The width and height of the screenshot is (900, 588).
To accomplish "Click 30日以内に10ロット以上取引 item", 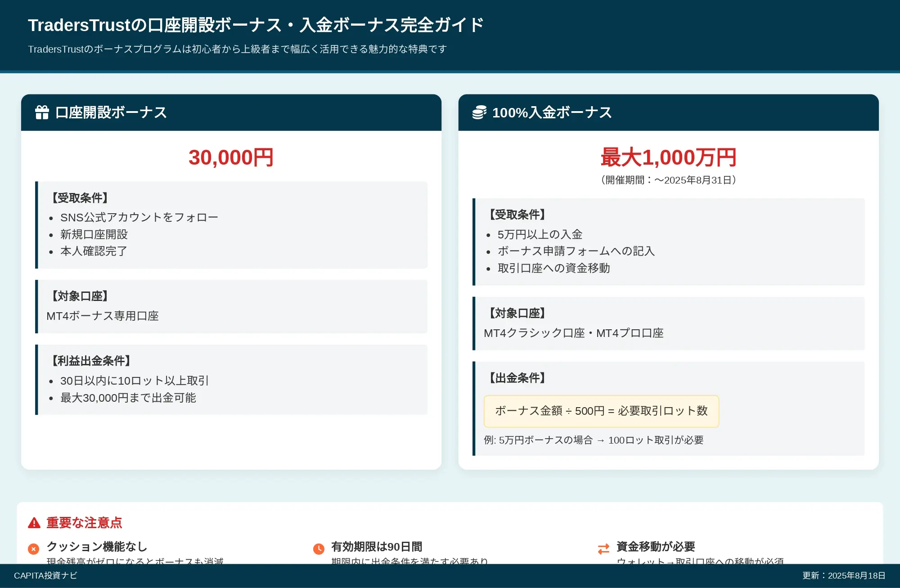I will 135,381.
